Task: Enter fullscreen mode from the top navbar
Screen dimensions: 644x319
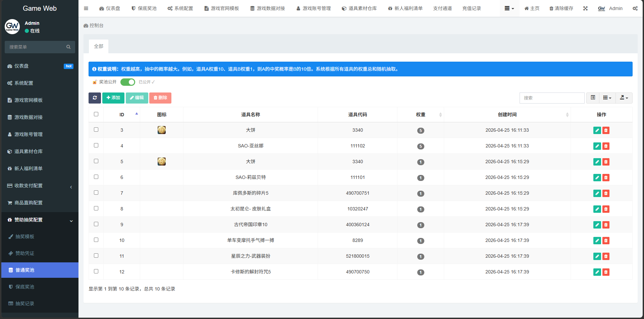Action: click(x=585, y=8)
